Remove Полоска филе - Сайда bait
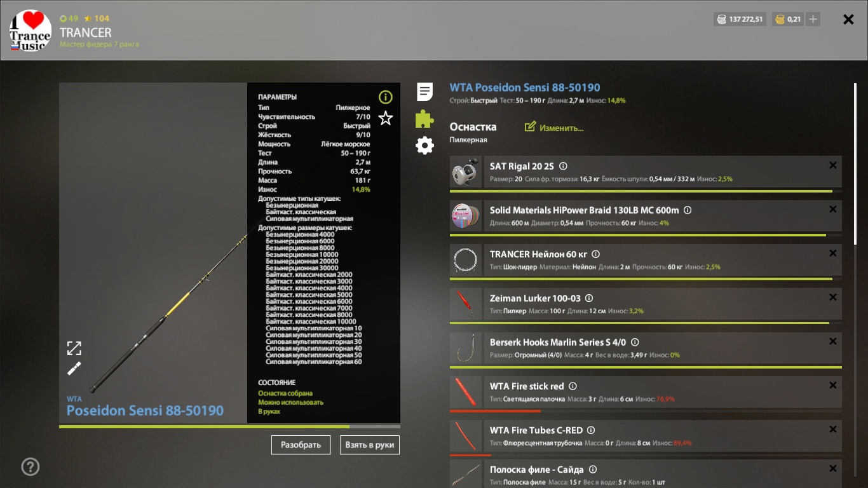Viewport: 868px width, 488px height. tap(833, 468)
